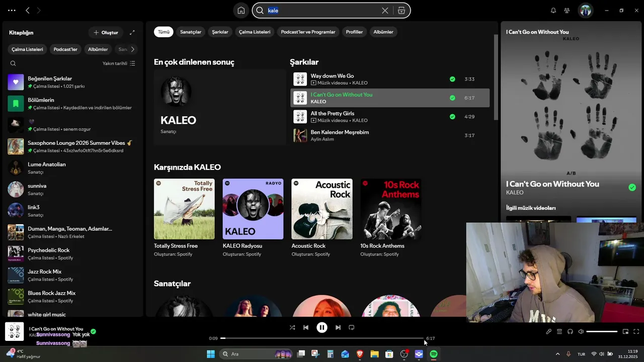The height and width of the screenshot is (362, 644).
Task: Open Psychedelic Rock playlist
Action: (x=73, y=253)
